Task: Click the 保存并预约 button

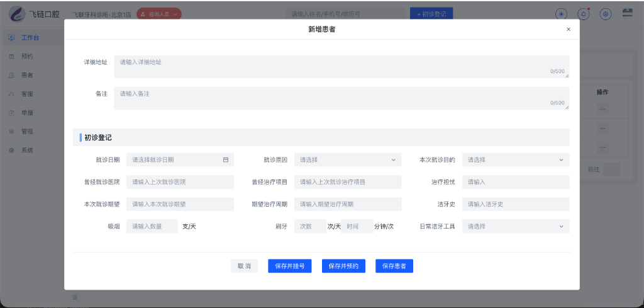Action: point(343,266)
